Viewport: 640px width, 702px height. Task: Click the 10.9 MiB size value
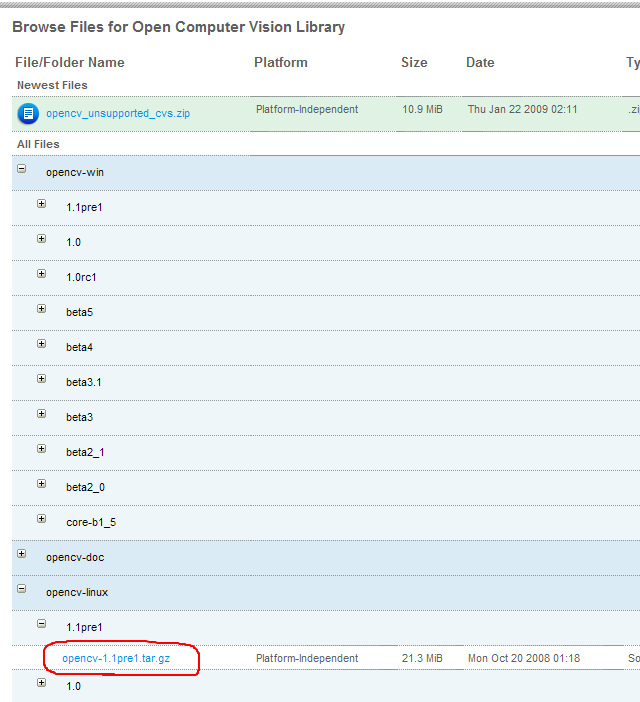pyautogui.click(x=422, y=109)
